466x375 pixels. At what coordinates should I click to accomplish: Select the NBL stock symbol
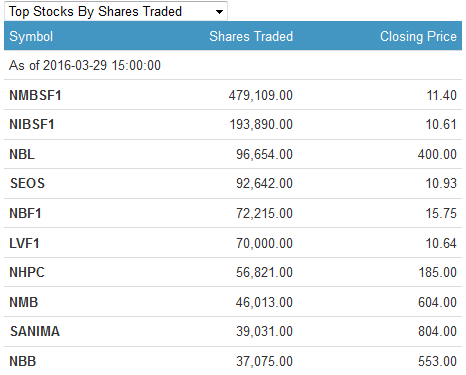(22, 154)
